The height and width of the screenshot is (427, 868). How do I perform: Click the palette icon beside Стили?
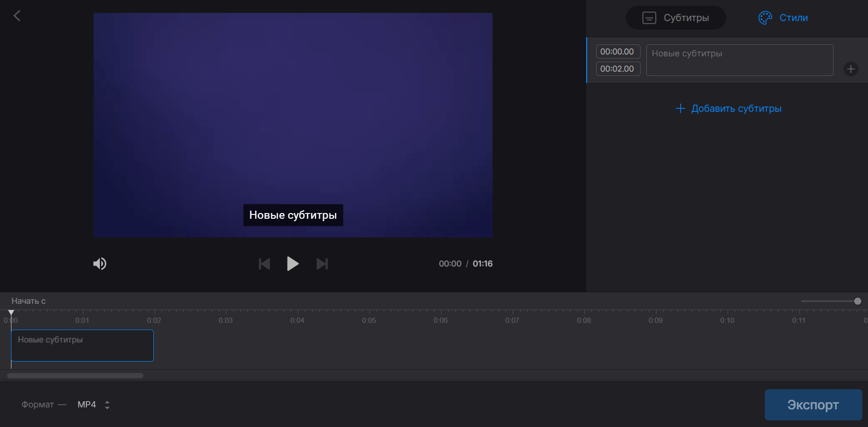point(765,18)
